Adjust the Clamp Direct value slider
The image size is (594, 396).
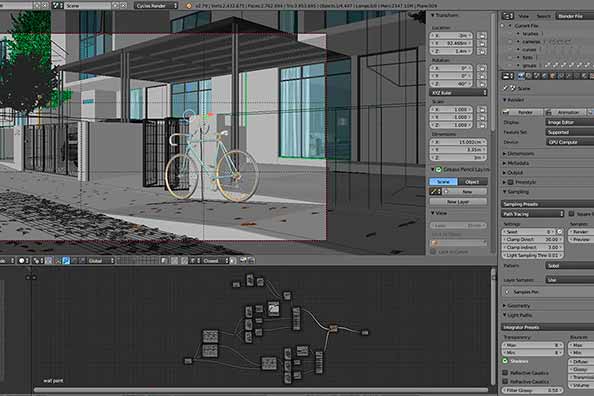(533, 239)
